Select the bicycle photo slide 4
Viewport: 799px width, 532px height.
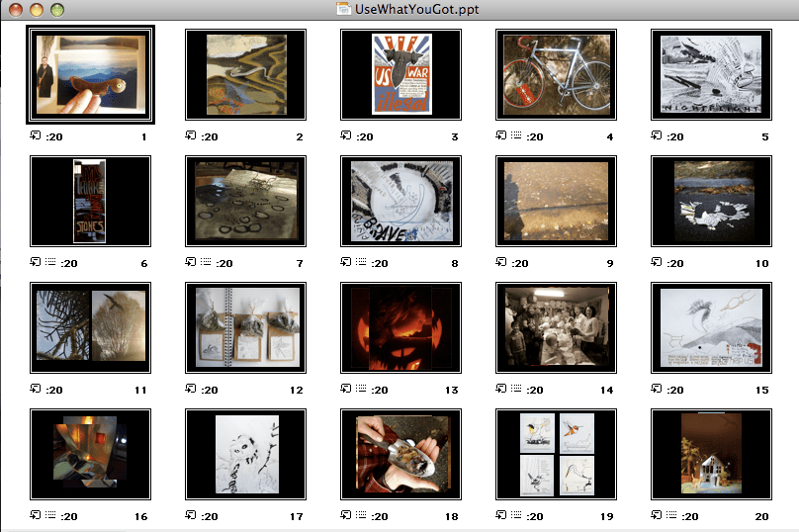556,74
